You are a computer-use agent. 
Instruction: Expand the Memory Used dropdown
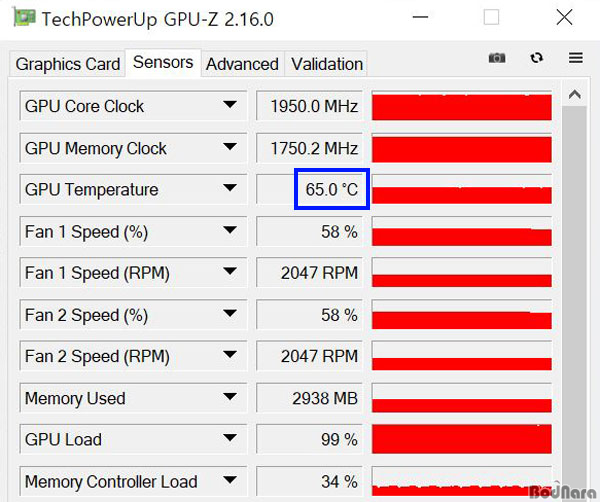coord(230,398)
